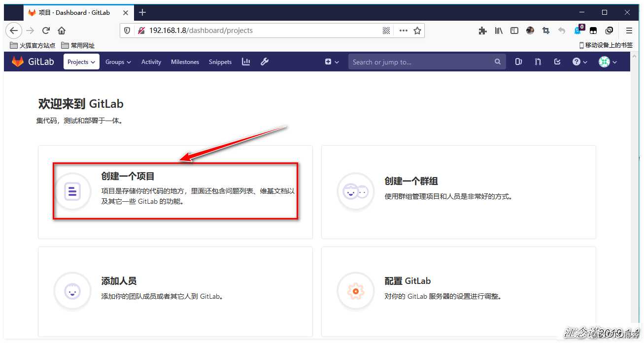Open the Merge requests icon
Image resolution: width=644 pixels, height=343 pixels.
click(538, 62)
